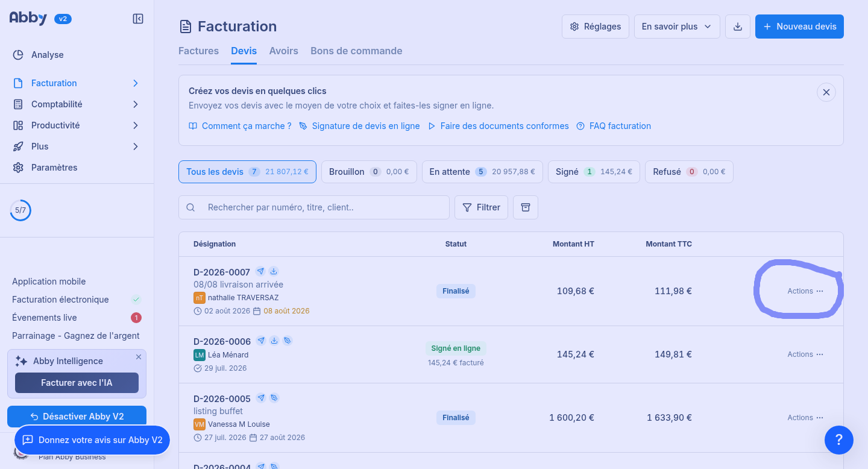Click the 5/7 progress circle
This screenshot has width=868, height=469.
pyautogui.click(x=20, y=210)
